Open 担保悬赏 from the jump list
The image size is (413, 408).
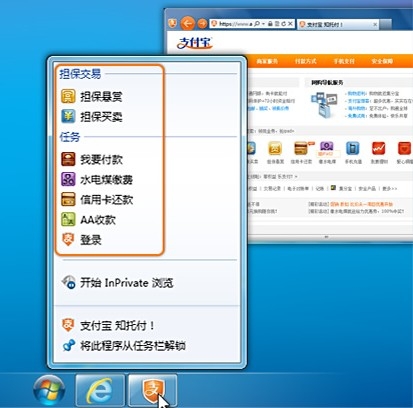point(92,97)
